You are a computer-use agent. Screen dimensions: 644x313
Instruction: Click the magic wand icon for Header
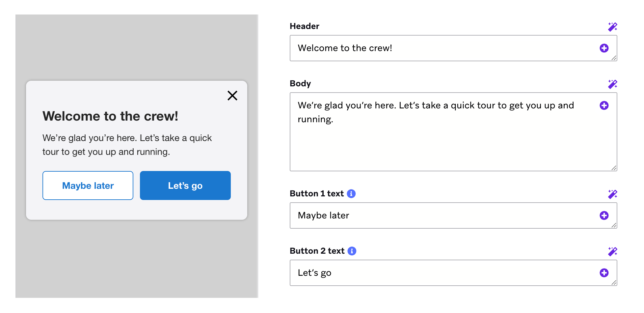pos(612,27)
